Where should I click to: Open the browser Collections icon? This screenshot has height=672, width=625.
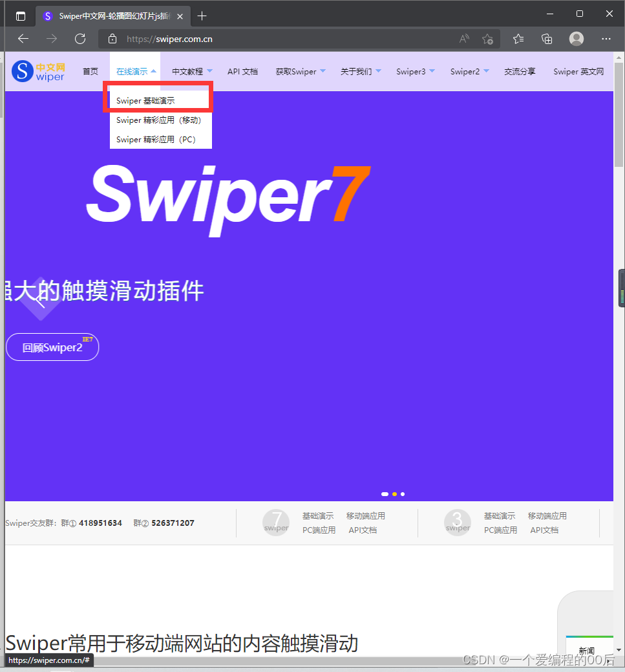tap(547, 39)
